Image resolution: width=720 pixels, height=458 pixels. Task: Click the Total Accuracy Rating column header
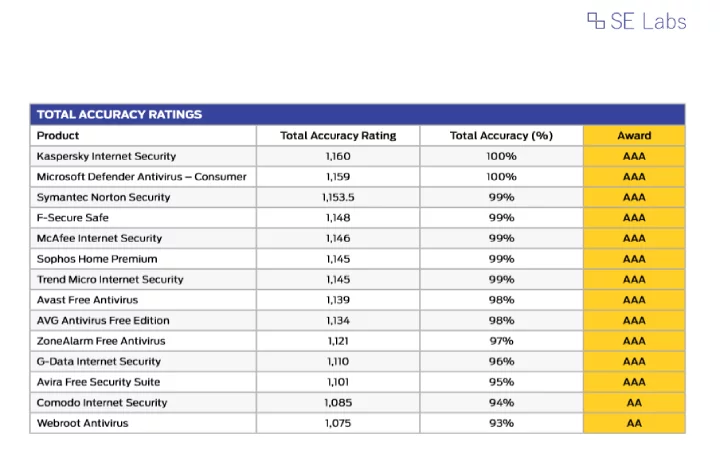coord(338,136)
